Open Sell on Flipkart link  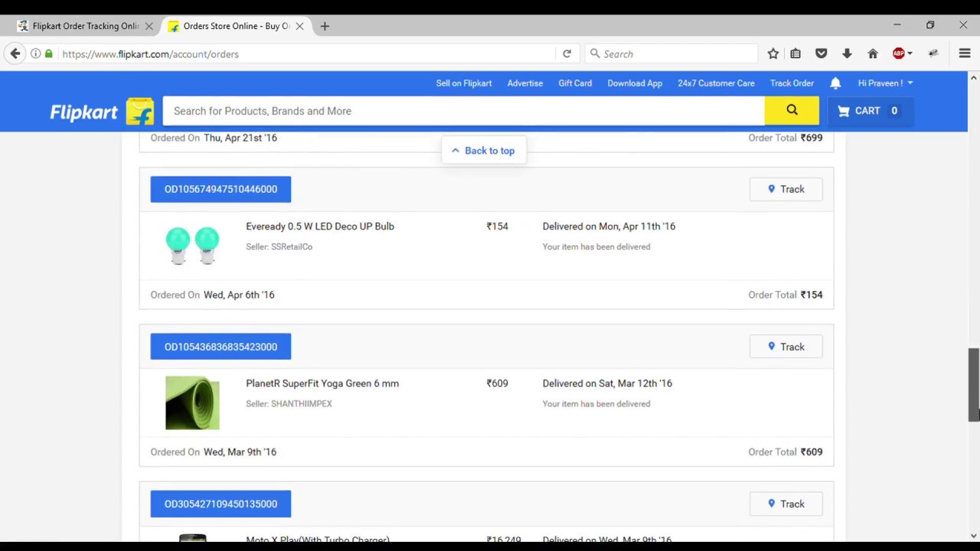point(464,83)
